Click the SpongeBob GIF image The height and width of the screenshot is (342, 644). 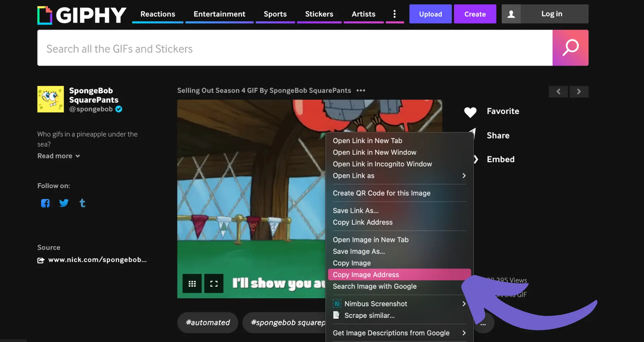(251, 198)
